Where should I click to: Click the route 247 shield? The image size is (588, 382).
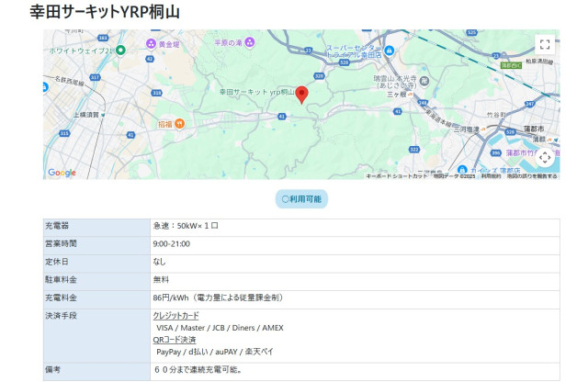[x=529, y=104]
